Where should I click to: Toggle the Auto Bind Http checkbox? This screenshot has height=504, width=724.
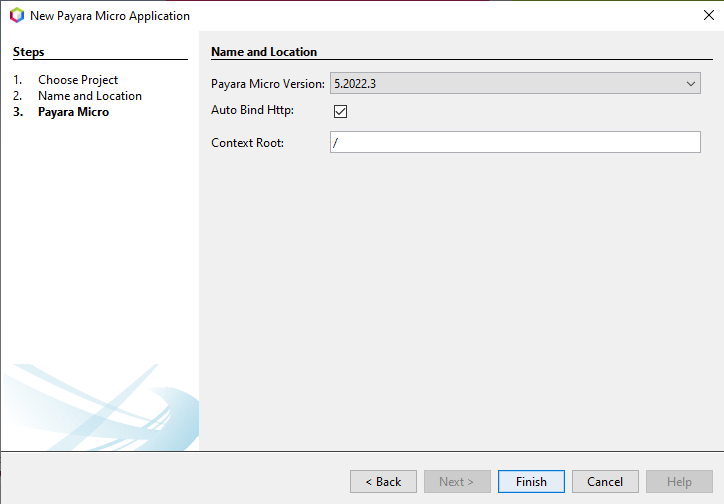(x=340, y=111)
